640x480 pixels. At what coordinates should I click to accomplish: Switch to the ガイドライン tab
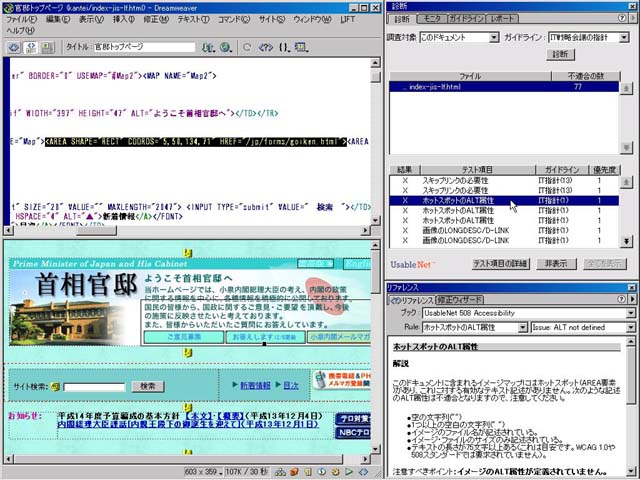pyautogui.click(x=466, y=18)
